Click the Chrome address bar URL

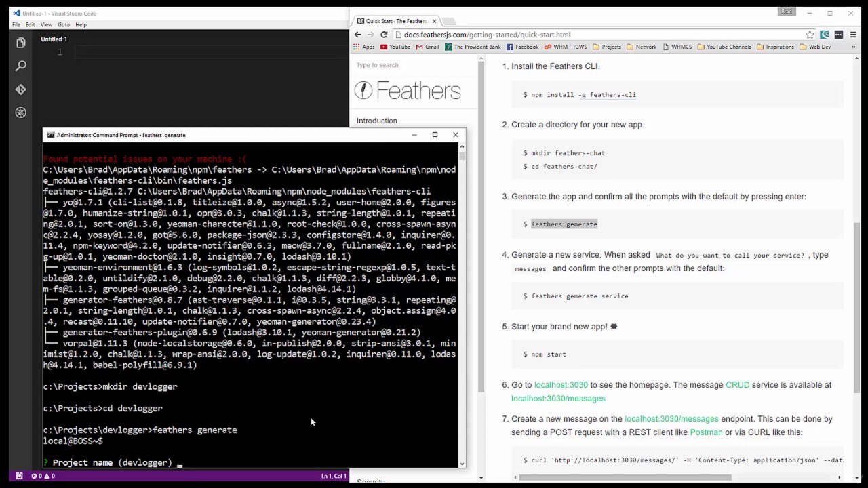coord(487,35)
